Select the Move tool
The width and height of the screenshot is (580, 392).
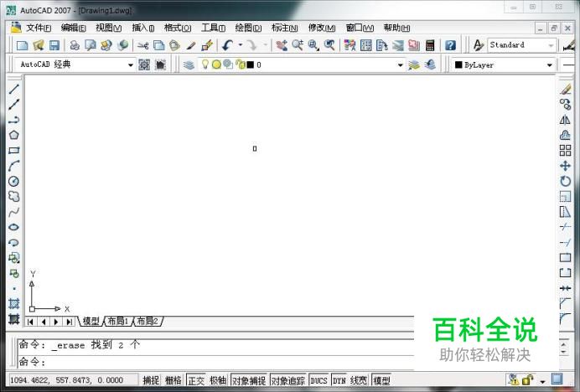(x=565, y=166)
